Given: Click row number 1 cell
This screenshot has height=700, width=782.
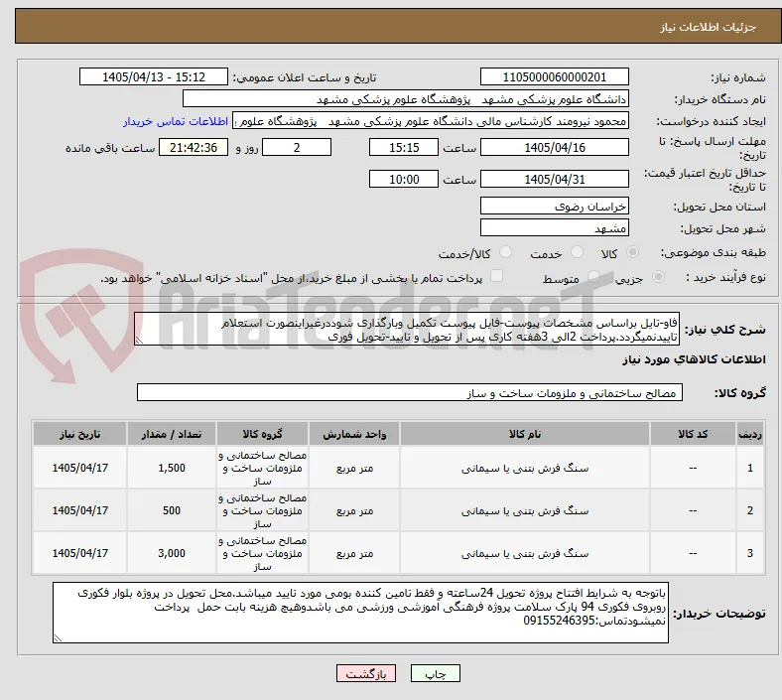Looking at the screenshot, I should 749,468.
